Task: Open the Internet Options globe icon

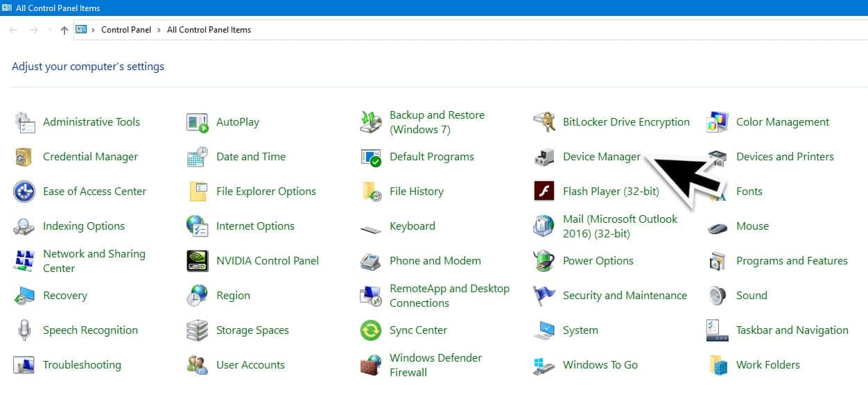Action: tap(198, 226)
